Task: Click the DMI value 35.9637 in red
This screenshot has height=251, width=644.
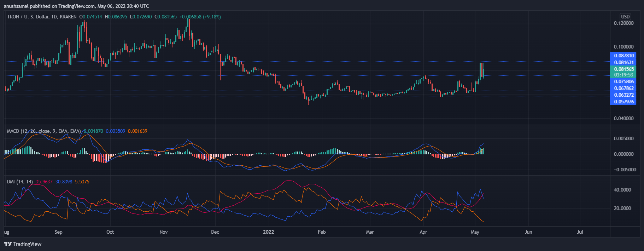Action: coord(44,182)
